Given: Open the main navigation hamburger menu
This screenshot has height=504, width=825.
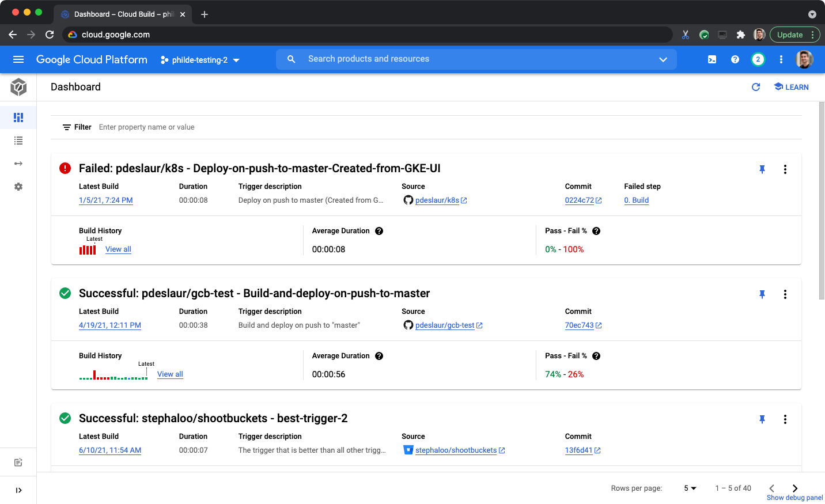Looking at the screenshot, I should pyautogui.click(x=18, y=59).
